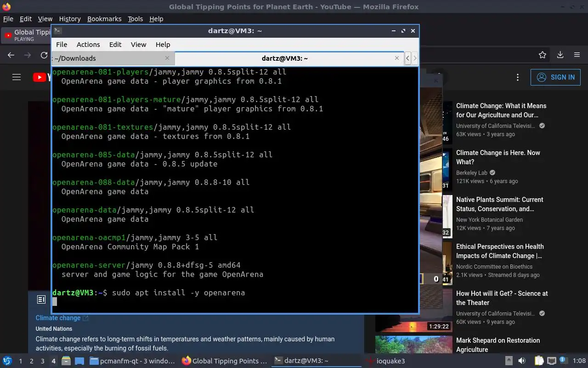This screenshot has height=368, width=588.
Task: Switch to workspace 2
Action: [x=31, y=361]
